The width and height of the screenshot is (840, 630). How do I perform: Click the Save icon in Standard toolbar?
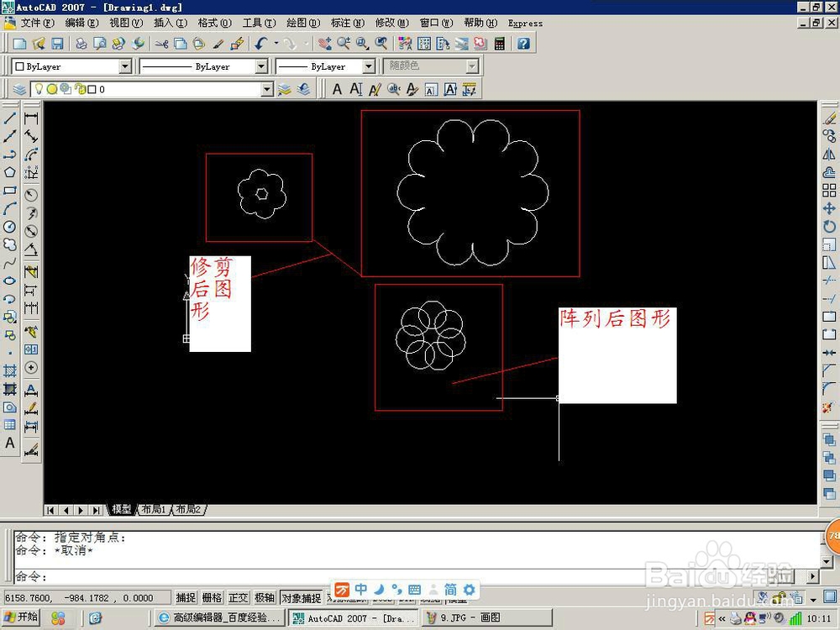point(57,44)
